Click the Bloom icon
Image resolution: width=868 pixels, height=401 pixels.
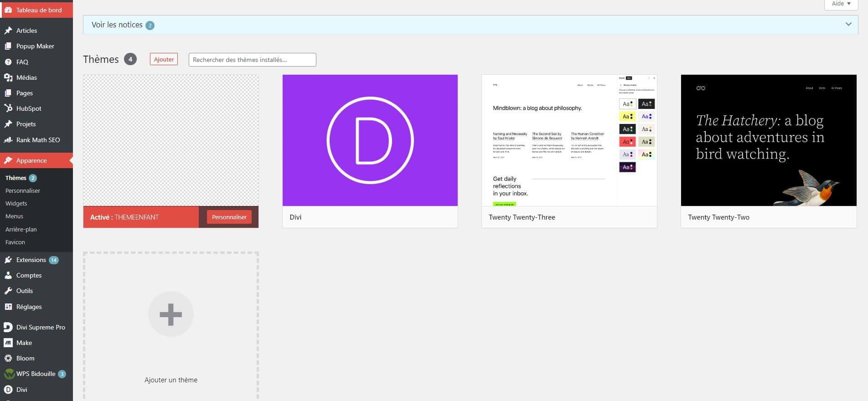pos(8,358)
